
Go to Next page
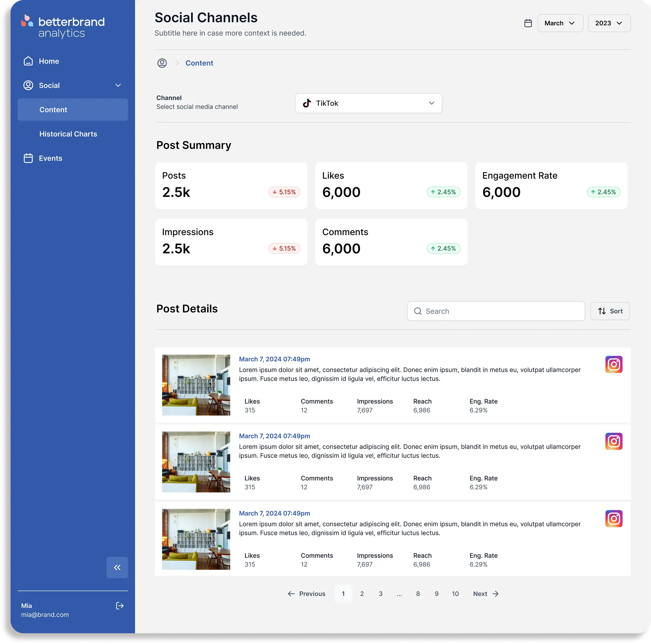click(x=486, y=594)
